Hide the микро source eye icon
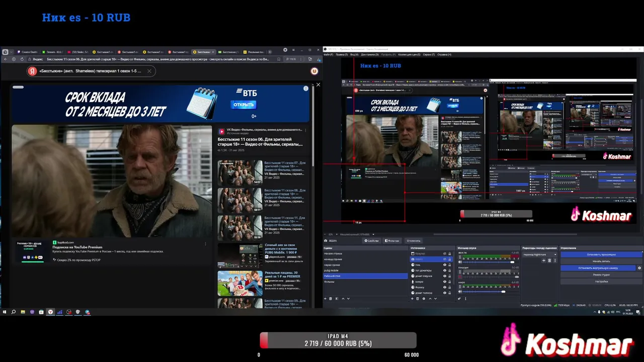 (445, 282)
